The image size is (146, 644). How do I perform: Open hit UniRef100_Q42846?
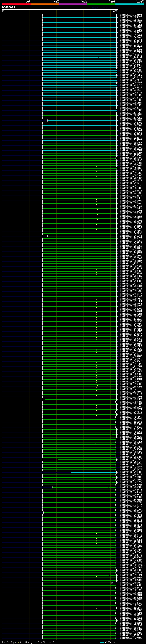tap(131, 228)
